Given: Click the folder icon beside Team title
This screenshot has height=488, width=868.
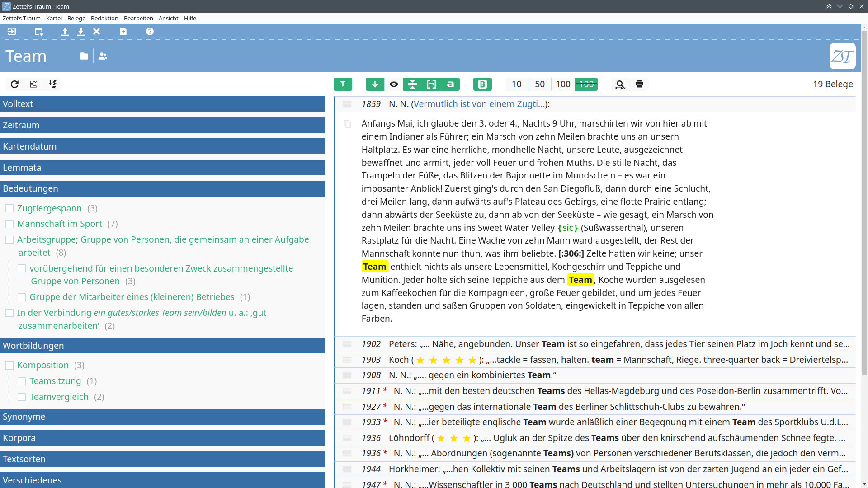Looking at the screenshot, I should click(x=84, y=56).
